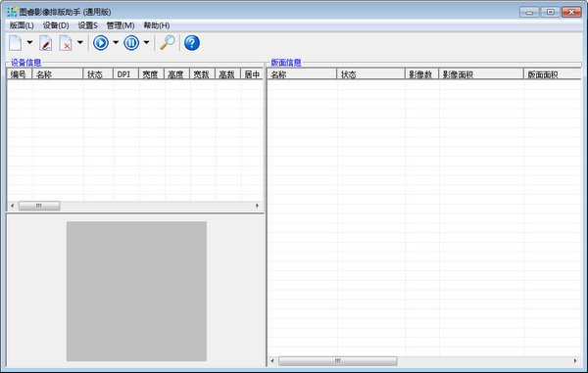Open the 帮助(H) menu
588x373 pixels.
[157, 25]
